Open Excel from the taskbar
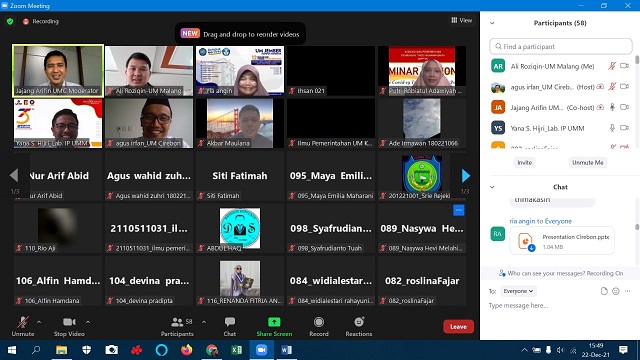The width and height of the screenshot is (640, 360). coord(236,350)
